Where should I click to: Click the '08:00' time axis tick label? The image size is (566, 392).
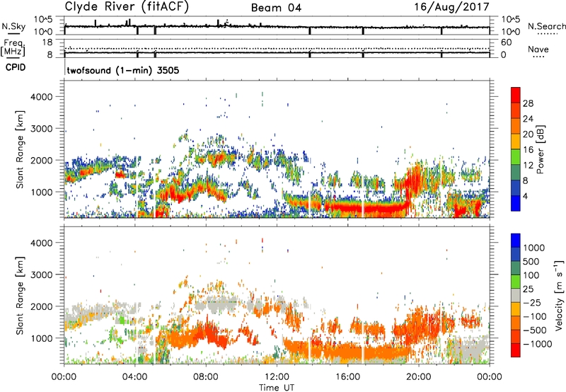[x=206, y=377]
